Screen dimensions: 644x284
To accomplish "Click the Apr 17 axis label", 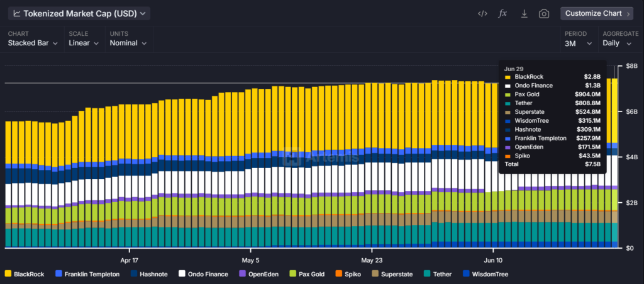I will point(130,260).
